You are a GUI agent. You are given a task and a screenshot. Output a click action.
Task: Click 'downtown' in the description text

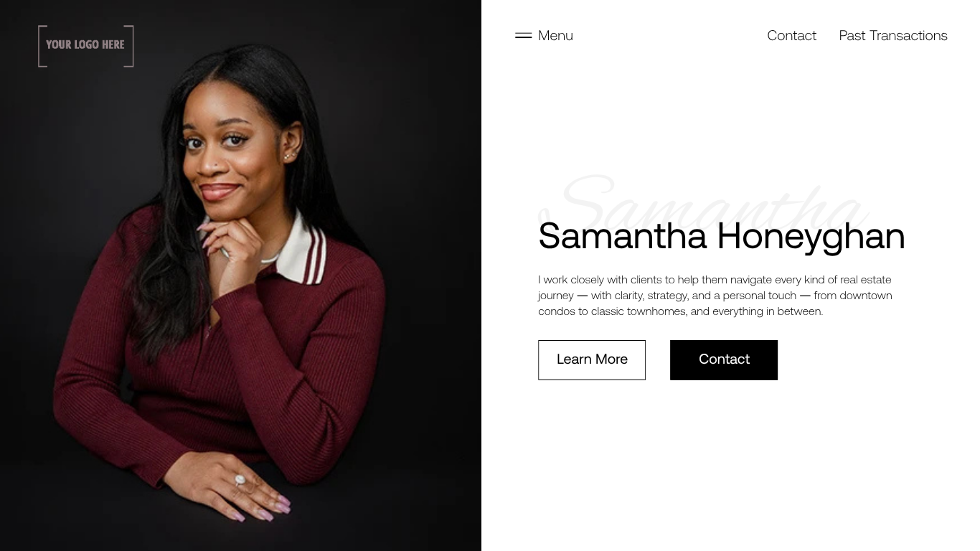click(x=866, y=296)
